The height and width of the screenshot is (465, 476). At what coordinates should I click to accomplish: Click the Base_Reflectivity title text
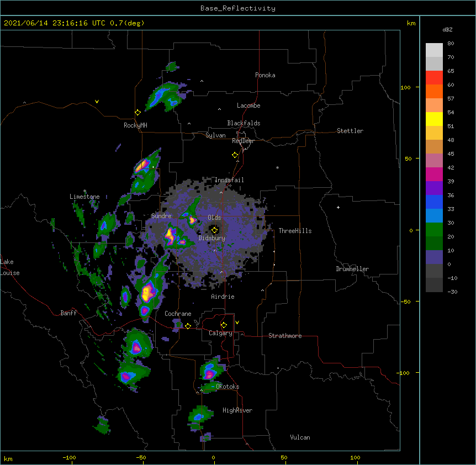point(238,8)
